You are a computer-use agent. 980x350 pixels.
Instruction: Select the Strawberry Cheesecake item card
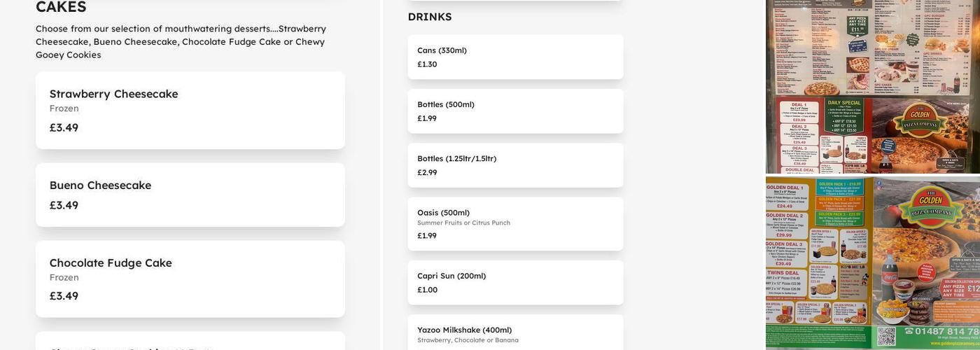(190, 110)
